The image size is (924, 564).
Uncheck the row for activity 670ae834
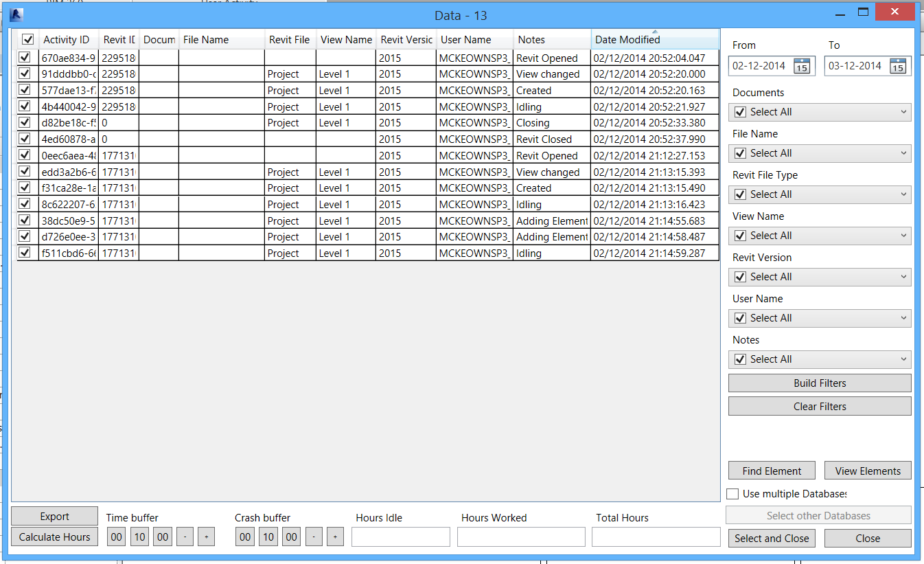coord(25,58)
